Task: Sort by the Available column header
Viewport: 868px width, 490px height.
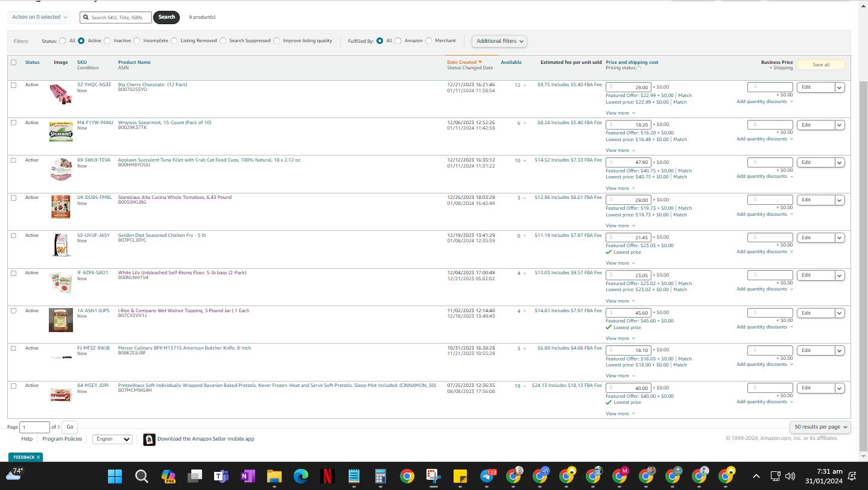Action: 511,62
